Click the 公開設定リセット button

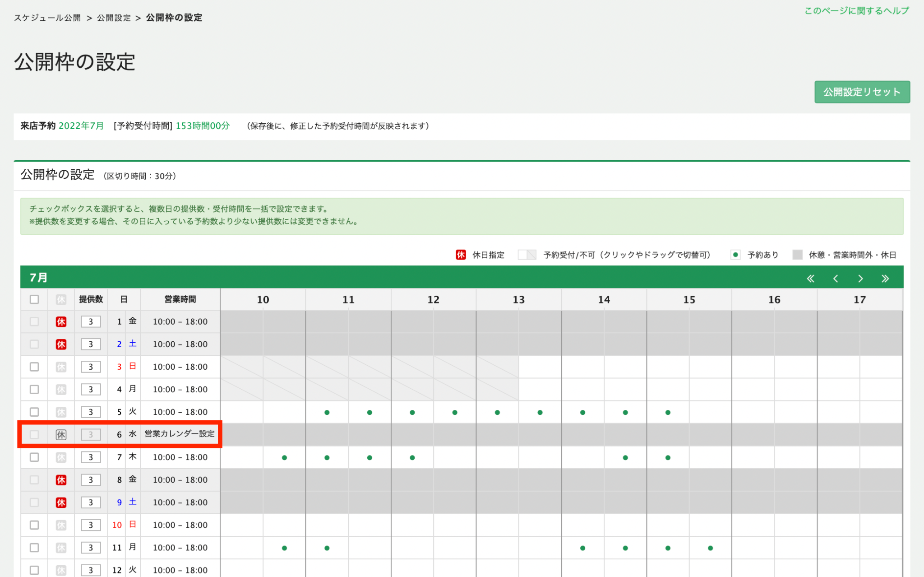point(862,92)
